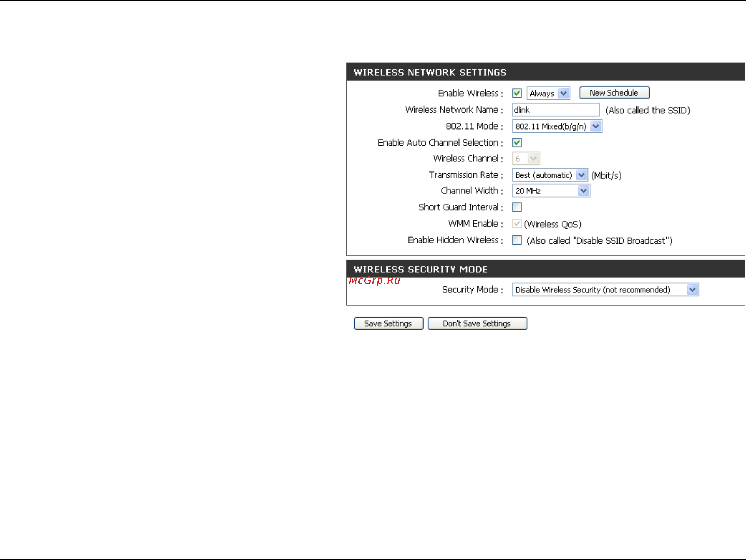Click the '(Also called the SSID)' text
Viewport: 746px width, 560px height.
[648, 110]
